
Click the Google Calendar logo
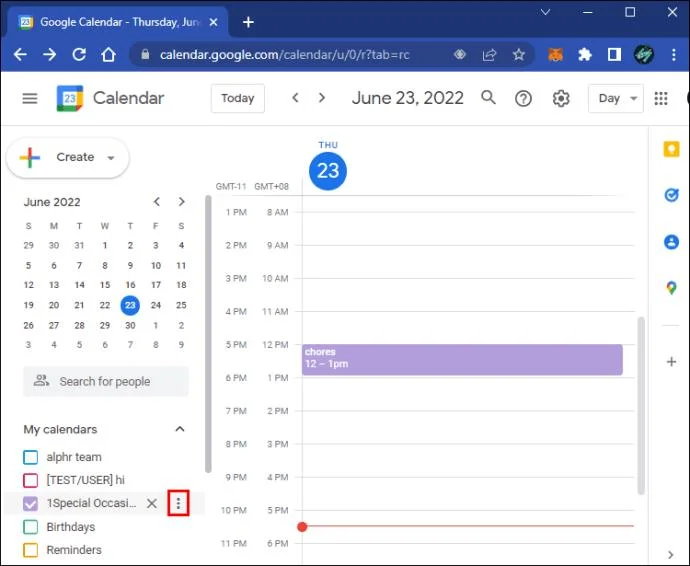70,98
